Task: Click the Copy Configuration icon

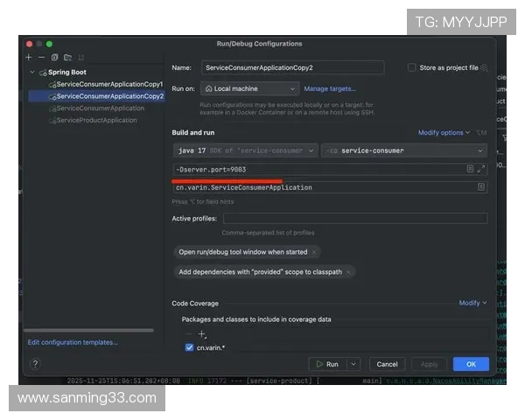Action: (x=54, y=57)
